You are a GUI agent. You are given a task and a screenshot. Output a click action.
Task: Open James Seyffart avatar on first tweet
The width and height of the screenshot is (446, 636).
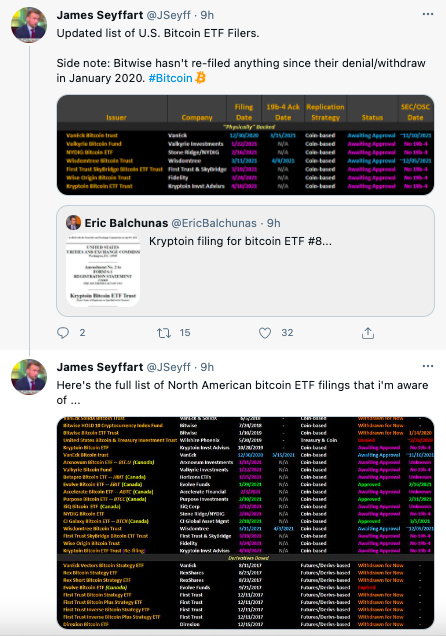click(29, 25)
